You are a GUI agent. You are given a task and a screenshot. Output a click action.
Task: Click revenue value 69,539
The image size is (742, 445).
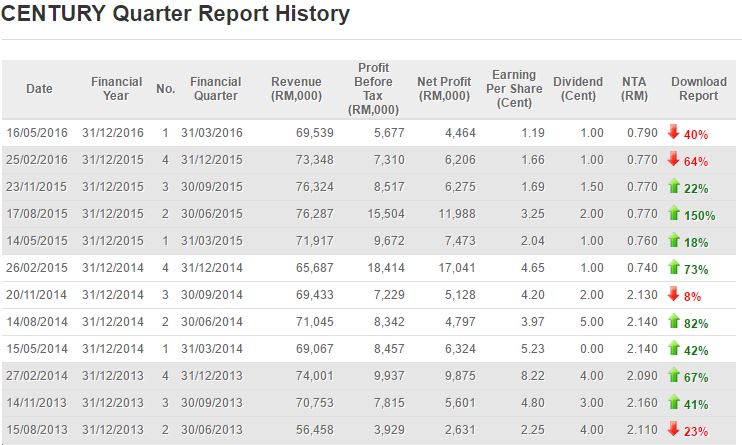[315, 133]
